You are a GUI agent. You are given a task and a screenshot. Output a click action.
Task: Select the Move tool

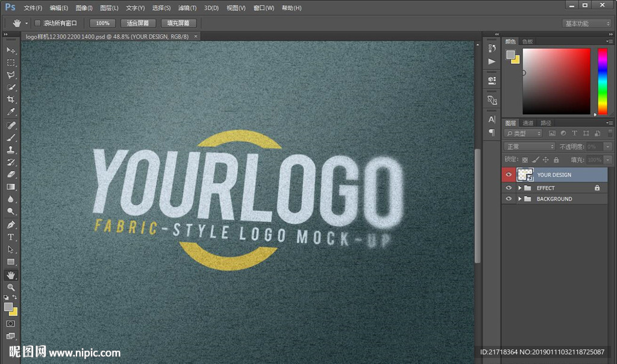11,51
